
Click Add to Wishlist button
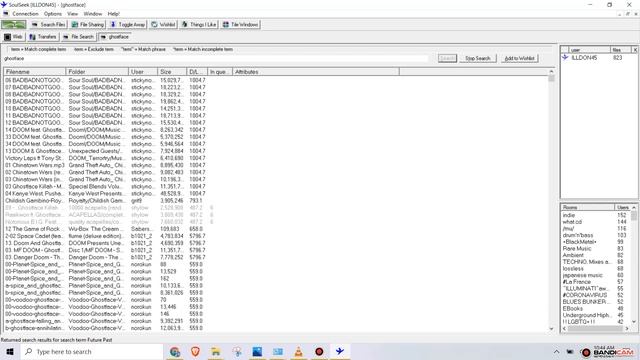coord(519,58)
